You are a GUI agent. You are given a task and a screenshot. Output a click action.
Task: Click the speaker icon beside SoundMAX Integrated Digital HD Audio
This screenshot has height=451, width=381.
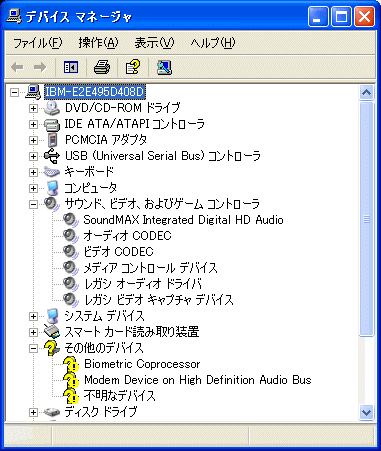pos(71,220)
